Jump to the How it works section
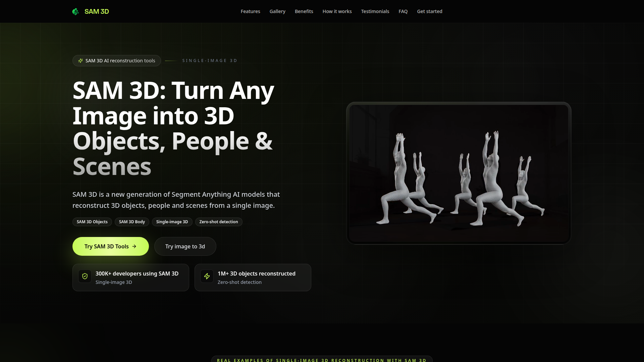Image resolution: width=644 pixels, height=362 pixels. click(337, 11)
